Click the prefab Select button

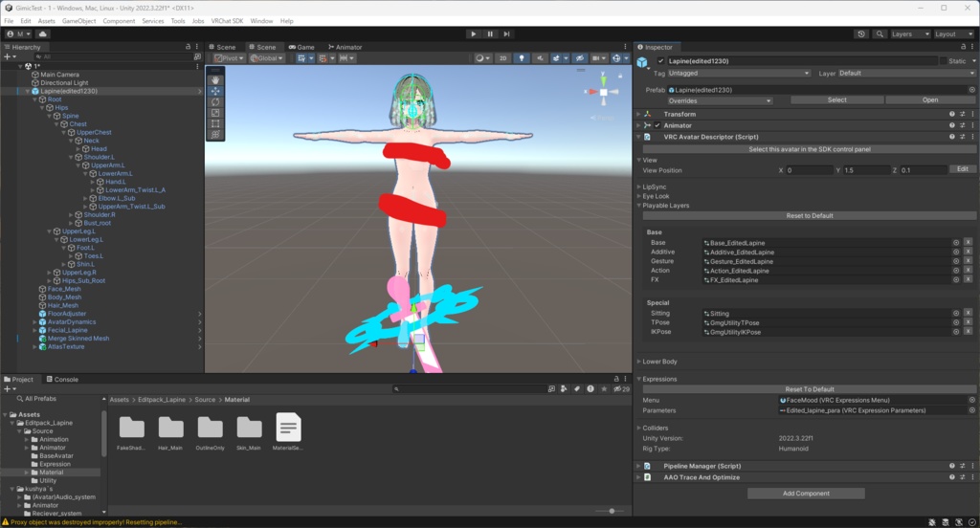tap(836, 100)
